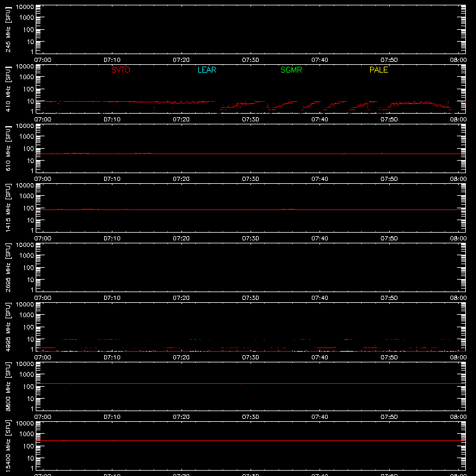Click 07:50 tick label of 410 MHz plot
The height and width of the screenshot is (476, 476).
pos(389,120)
